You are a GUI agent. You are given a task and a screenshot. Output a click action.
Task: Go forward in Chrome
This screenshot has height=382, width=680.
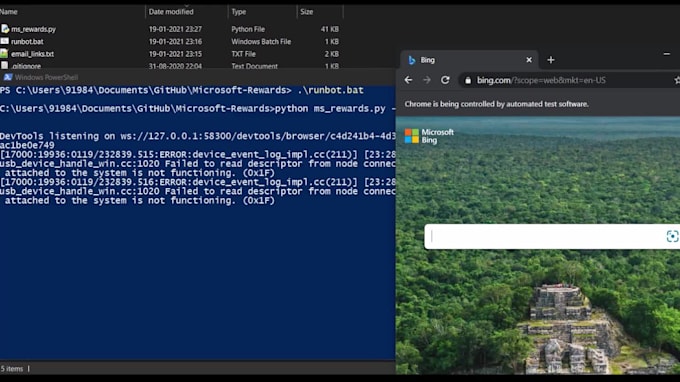pyautogui.click(x=427, y=80)
